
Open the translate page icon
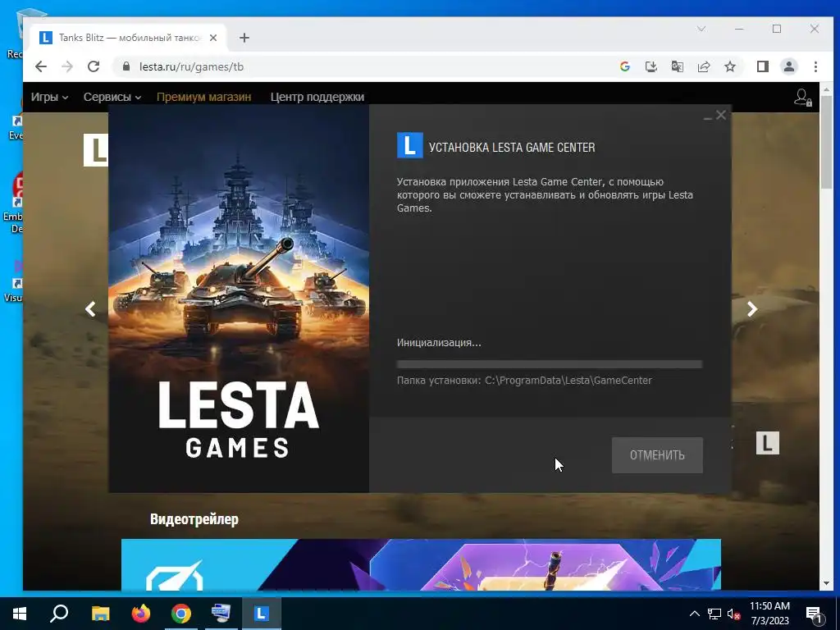tap(677, 66)
